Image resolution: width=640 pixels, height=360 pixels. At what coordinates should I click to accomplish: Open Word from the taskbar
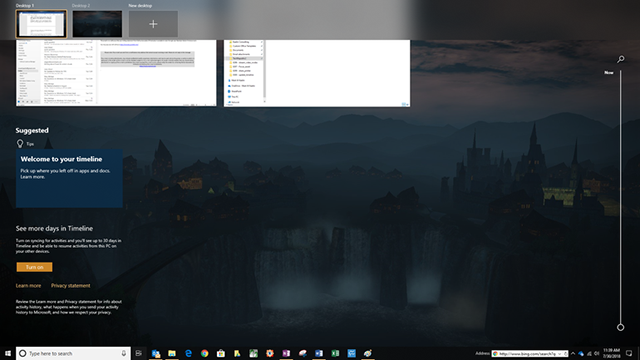point(319,353)
